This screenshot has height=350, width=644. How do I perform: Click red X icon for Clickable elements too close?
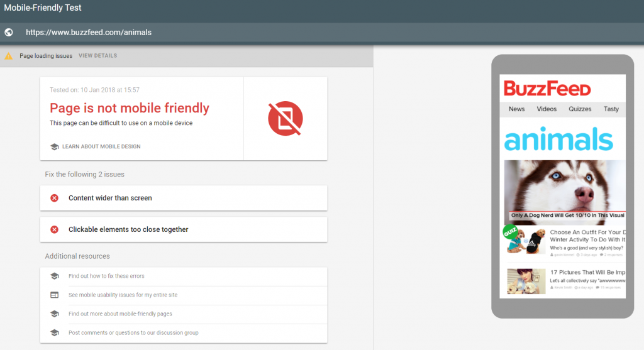(x=54, y=229)
